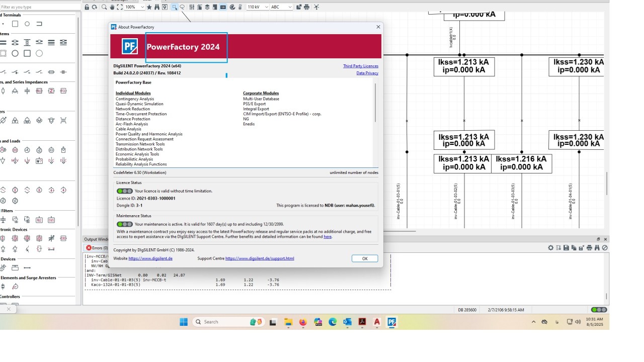Click the star bookmark icon in toolbar

[x=149, y=7]
